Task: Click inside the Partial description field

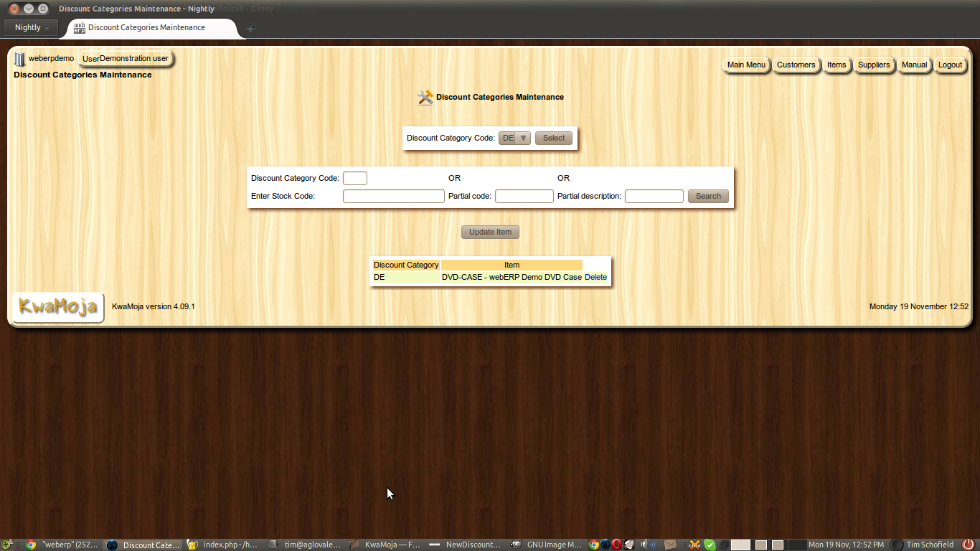Action: tap(654, 195)
